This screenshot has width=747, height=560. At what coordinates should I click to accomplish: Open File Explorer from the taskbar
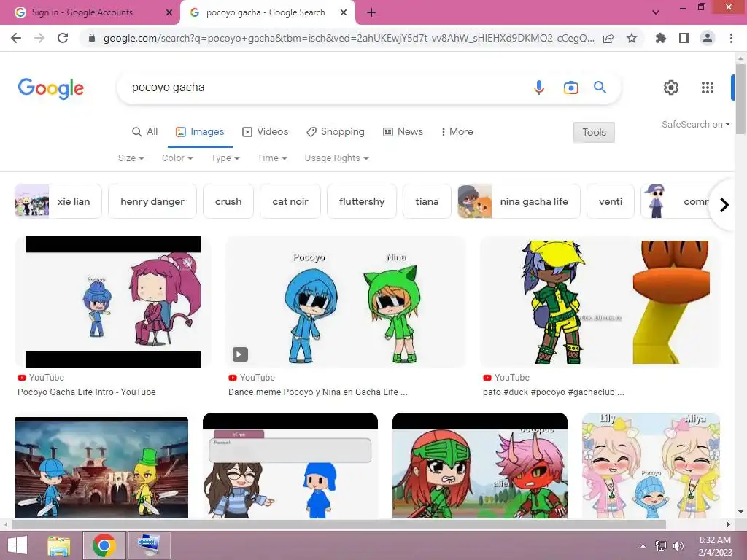tap(58, 545)
